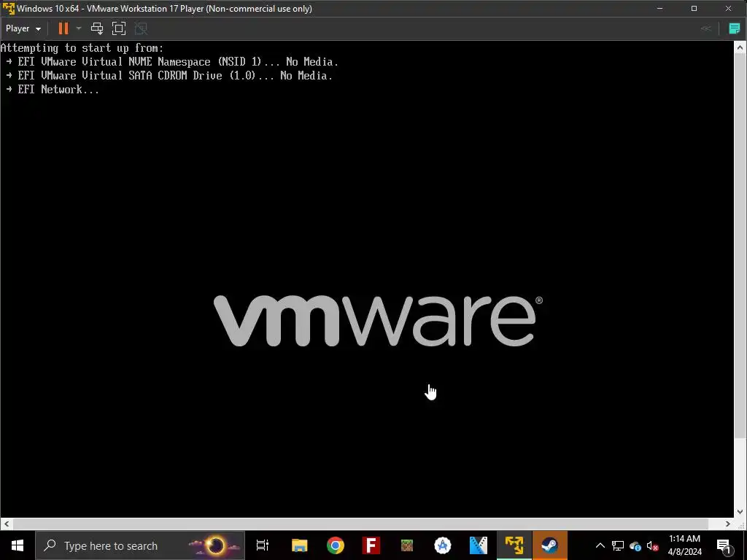Open the red F app on the taskbar

371,545
